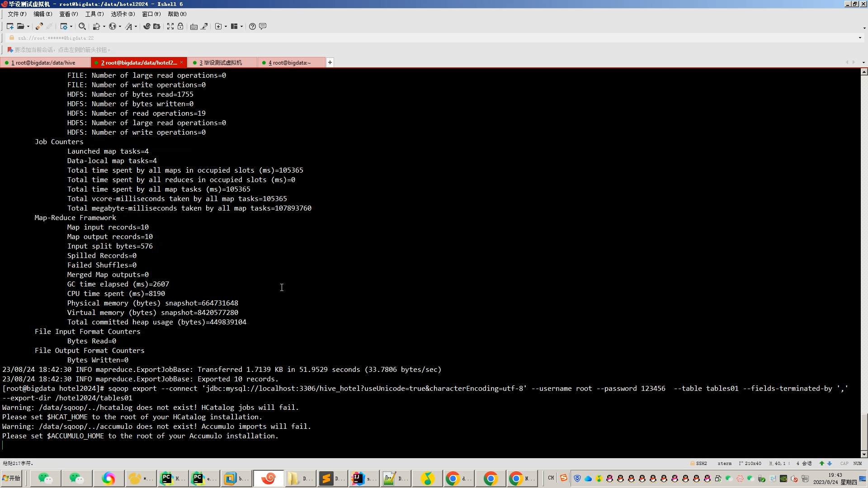Open the help question mark icon
This screenshot has width=868, height=488.
(252, 26)
